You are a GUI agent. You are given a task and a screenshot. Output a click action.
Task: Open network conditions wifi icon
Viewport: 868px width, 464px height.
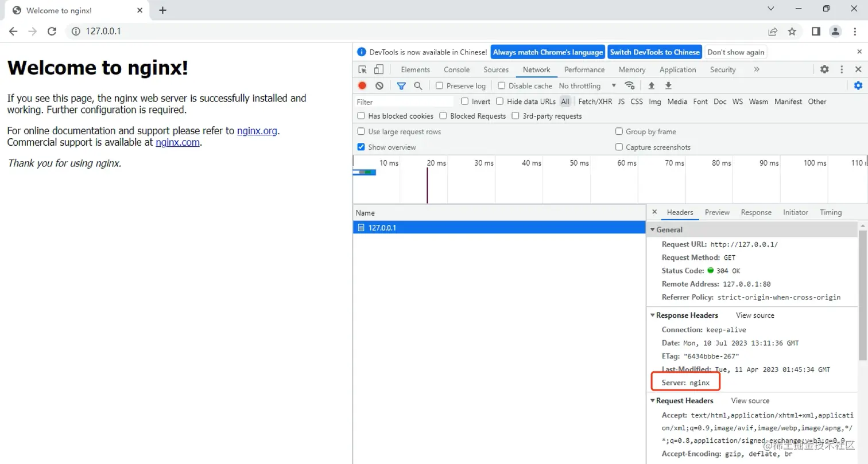click(x=630, y=85)
